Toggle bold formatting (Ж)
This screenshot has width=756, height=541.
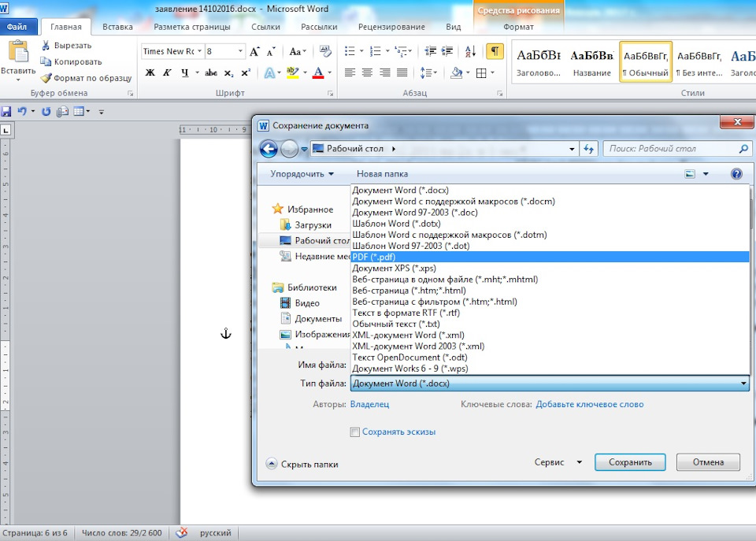click(x=150, y=72)
